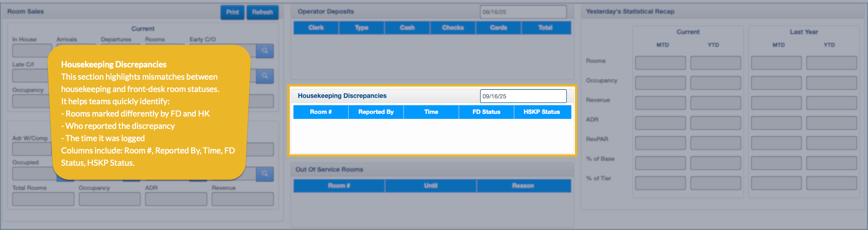Click the HSKP Status column header
The height and width of the screenshot is (230, 868).
pos(542,112)
